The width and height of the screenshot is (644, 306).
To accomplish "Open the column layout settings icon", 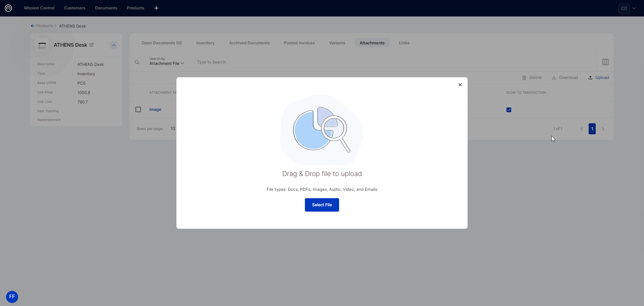I will 605,62.
